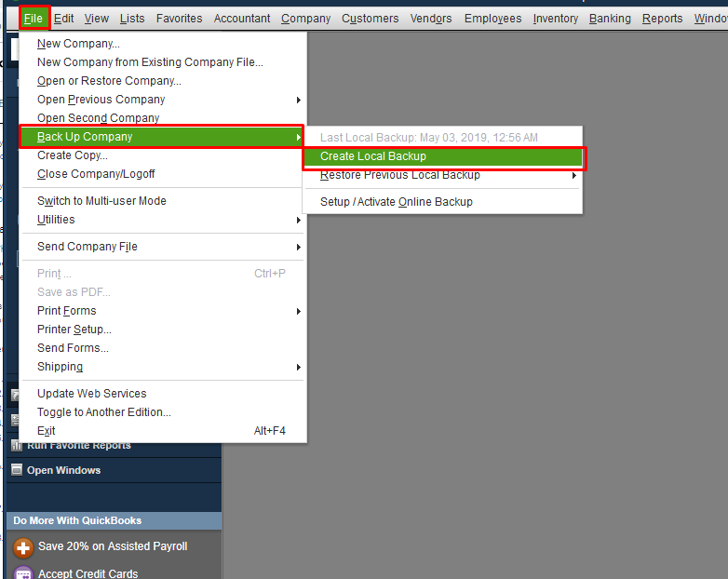Open the Edit menu

tap(63, 19)
